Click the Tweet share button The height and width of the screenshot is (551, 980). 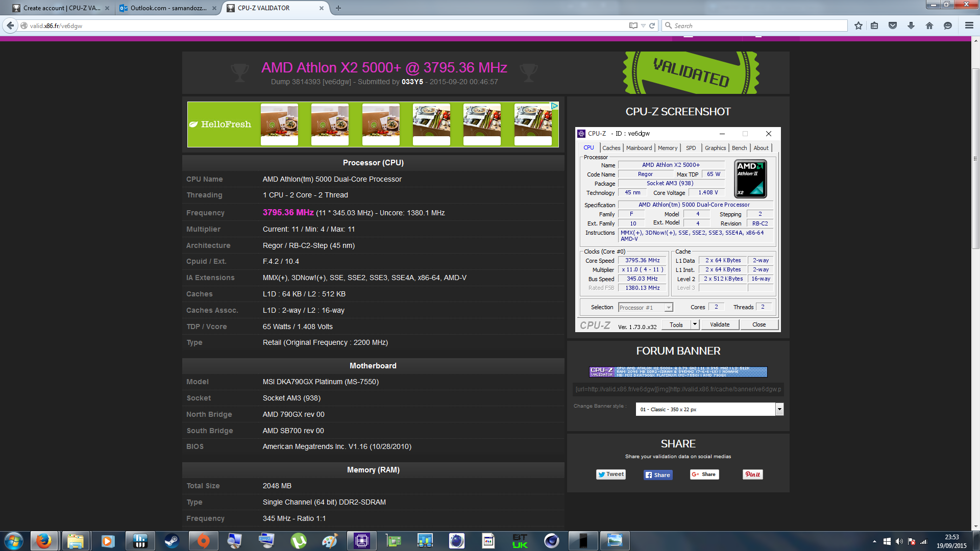coord(611,474)
